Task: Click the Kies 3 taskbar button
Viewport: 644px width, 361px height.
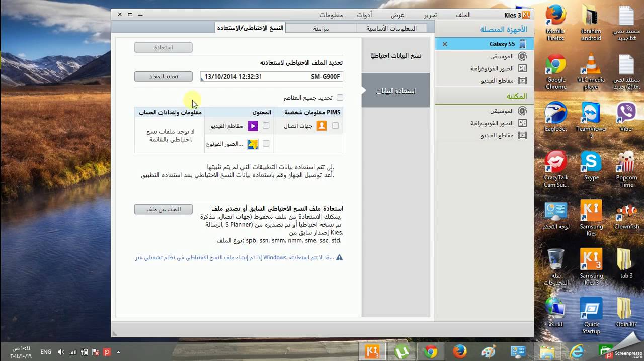Action: tap(373, 351)
